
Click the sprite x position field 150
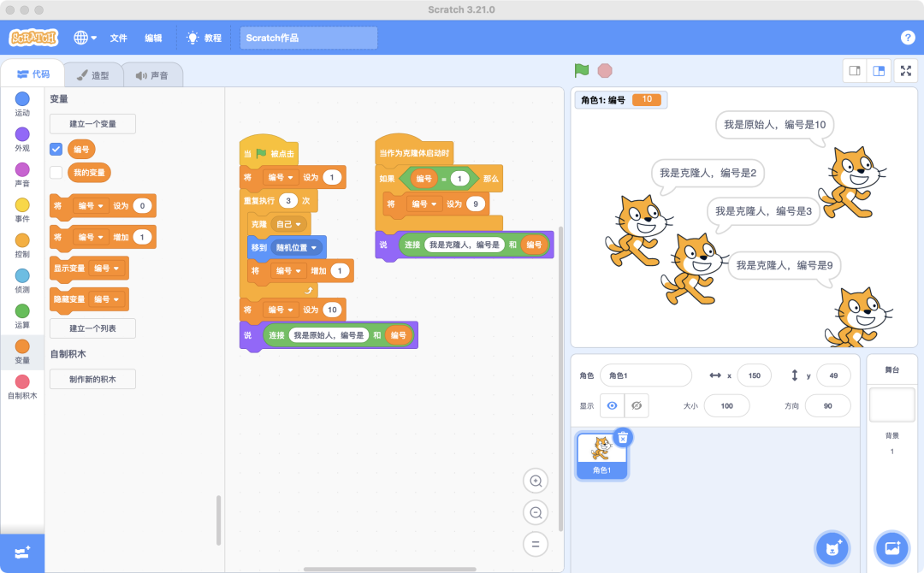click(755, 375)
